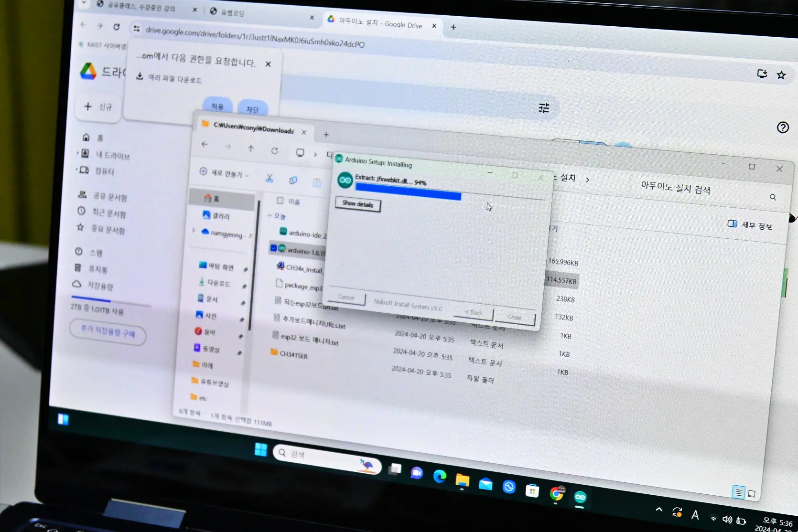This screenshot has width=798, height=532.
Task: Open Google Chrome from taskbar
Action: (x=556, y=493)
